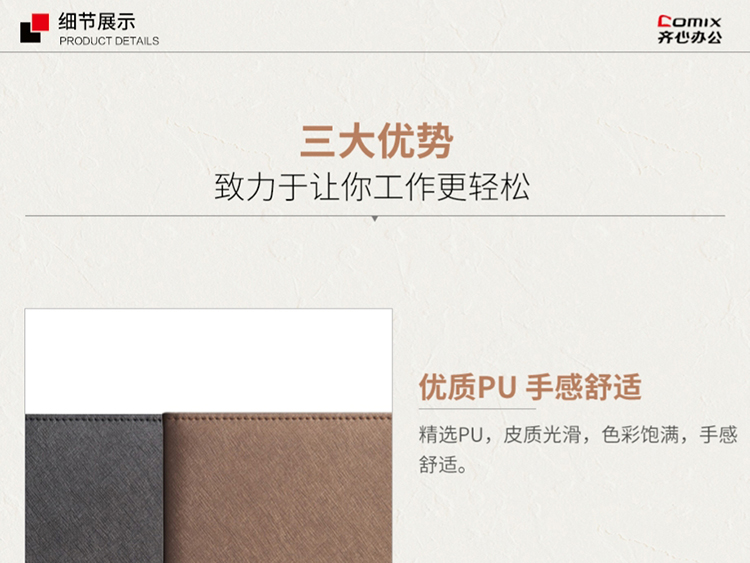Click the stitching on the gray leather edge

(x=94, y=419)
